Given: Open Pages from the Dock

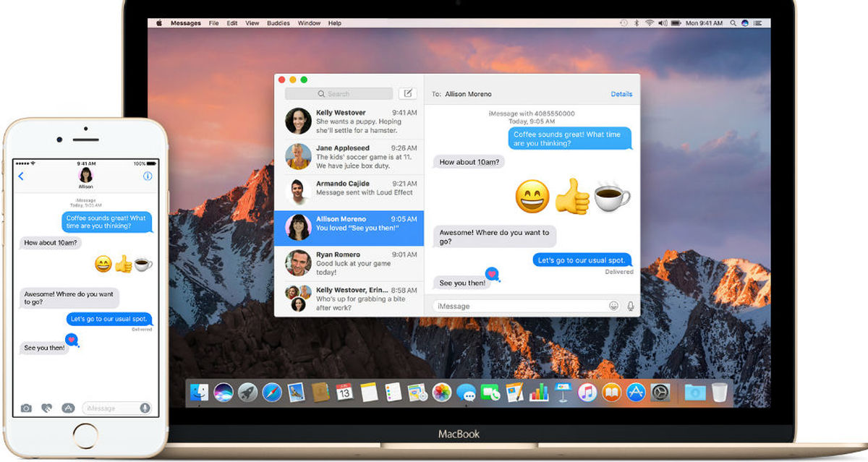Looking at the screenshot, I should tap(514, 393).
